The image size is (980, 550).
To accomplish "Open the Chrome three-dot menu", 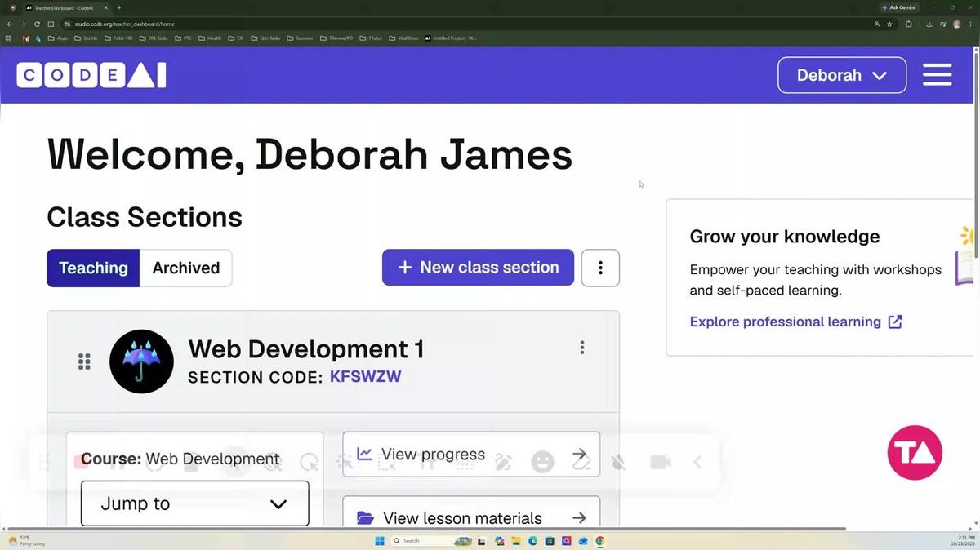I will (x=970, y=24).
